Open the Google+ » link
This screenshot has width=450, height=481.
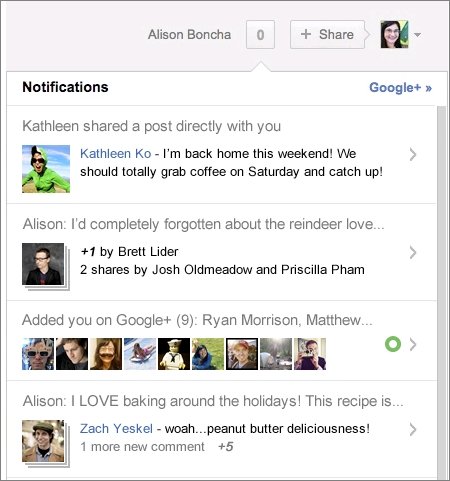click(400, 87)
